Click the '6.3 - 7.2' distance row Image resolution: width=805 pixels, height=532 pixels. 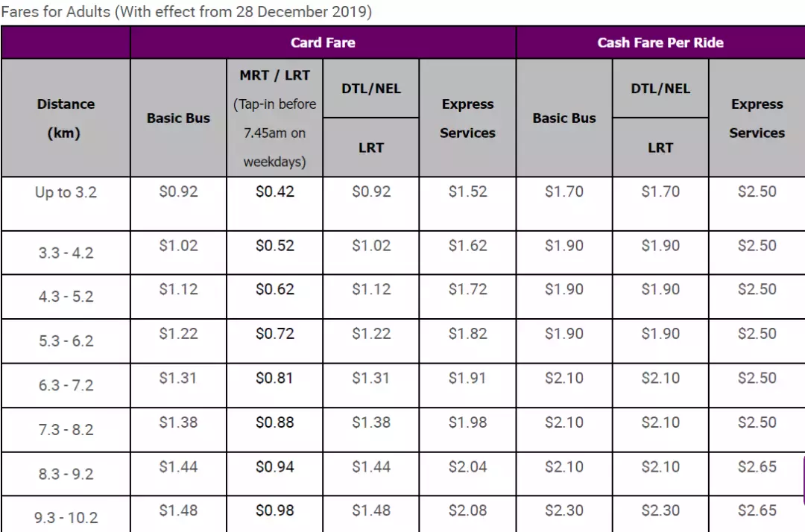66,386
